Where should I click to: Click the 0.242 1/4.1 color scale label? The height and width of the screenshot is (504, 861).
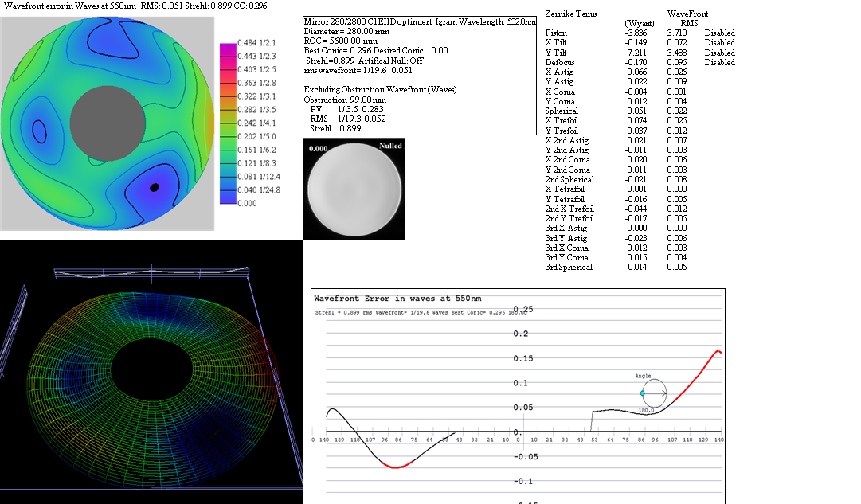coord(257,123)
